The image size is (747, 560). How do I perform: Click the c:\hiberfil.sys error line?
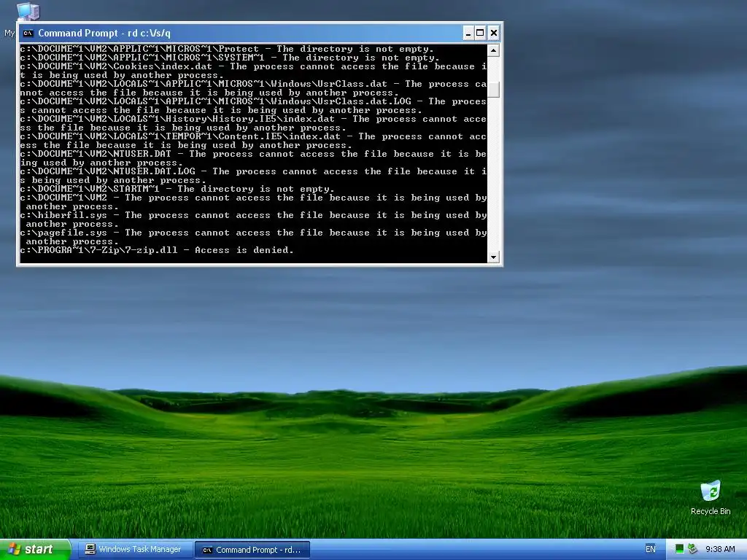(x=253, y=219)
